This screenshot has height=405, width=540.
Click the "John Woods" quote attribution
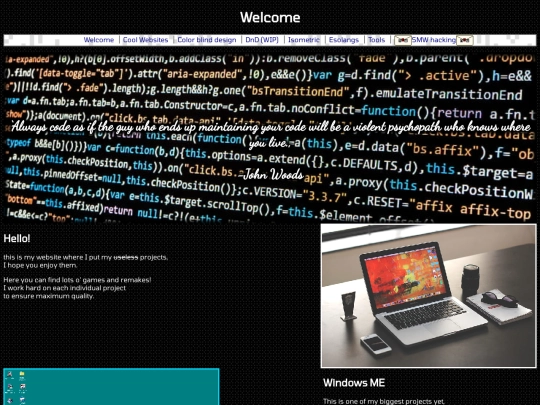click(273, 174)
